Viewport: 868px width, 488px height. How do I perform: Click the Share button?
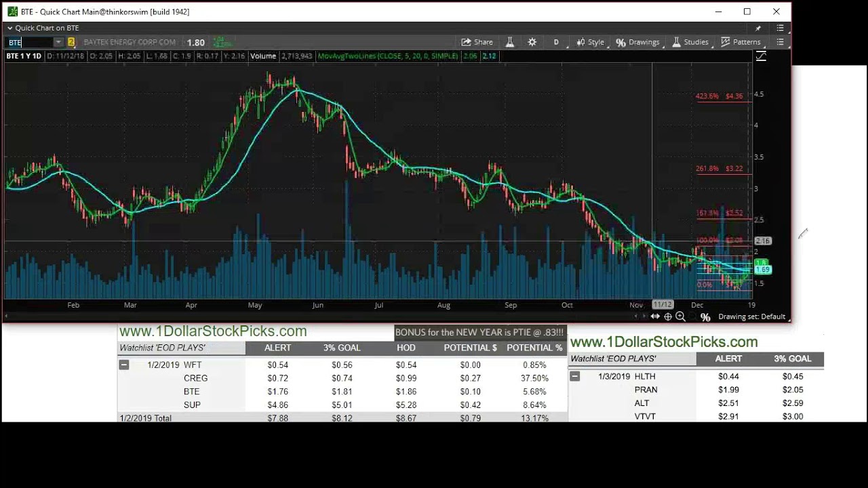click(477, 42)
